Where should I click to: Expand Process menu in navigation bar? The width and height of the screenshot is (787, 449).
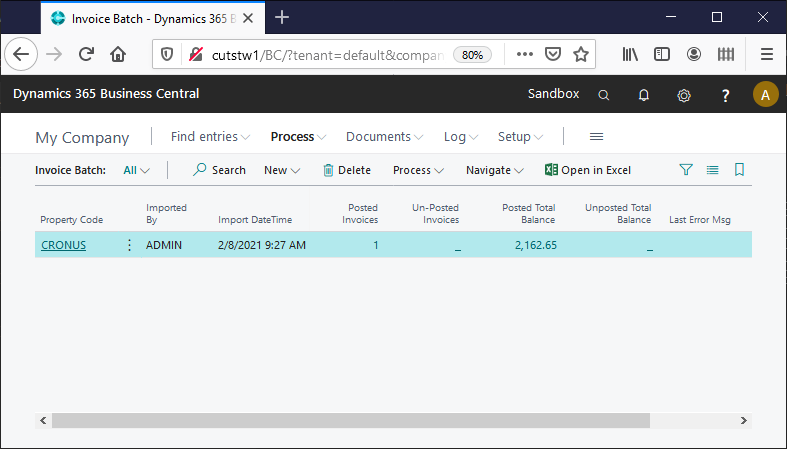pos(298,136)
